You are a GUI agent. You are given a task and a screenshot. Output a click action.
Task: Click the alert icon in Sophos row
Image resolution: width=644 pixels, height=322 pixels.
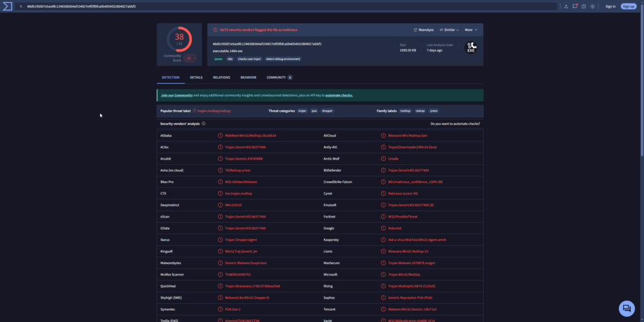(383, 297)
